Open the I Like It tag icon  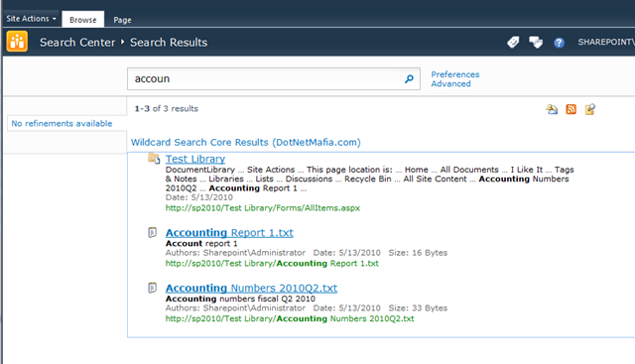(x=513, y=42)
